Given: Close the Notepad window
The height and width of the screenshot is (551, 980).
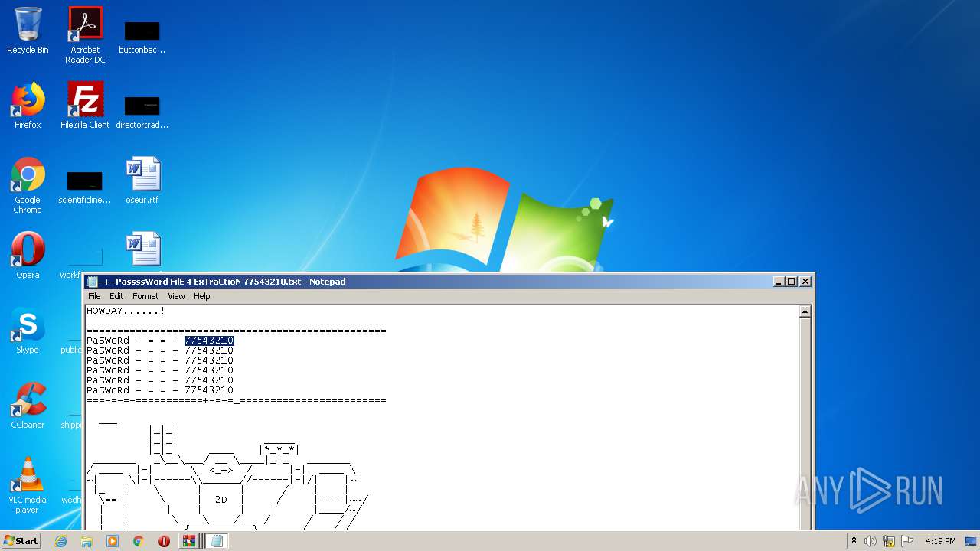Looking at the screenshot, I should [805, 282].
